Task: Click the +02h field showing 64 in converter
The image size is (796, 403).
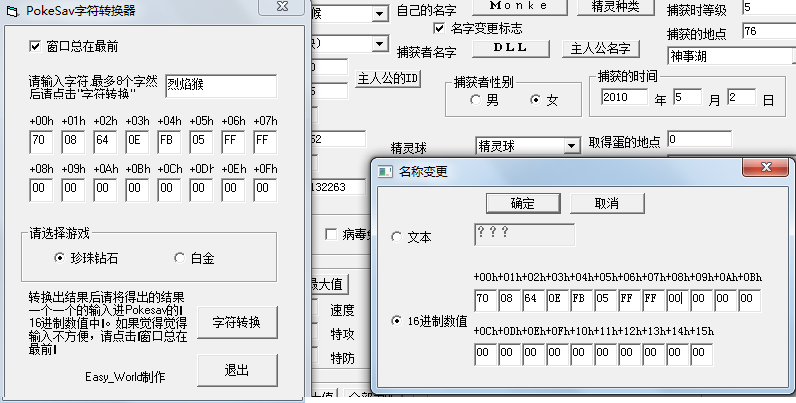Action: click(105, 142)
